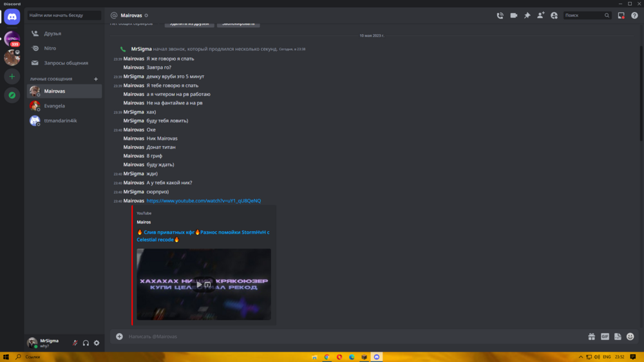644x362 pixels.
Task: Open Evangela direct message
Action: click(64, 106)
